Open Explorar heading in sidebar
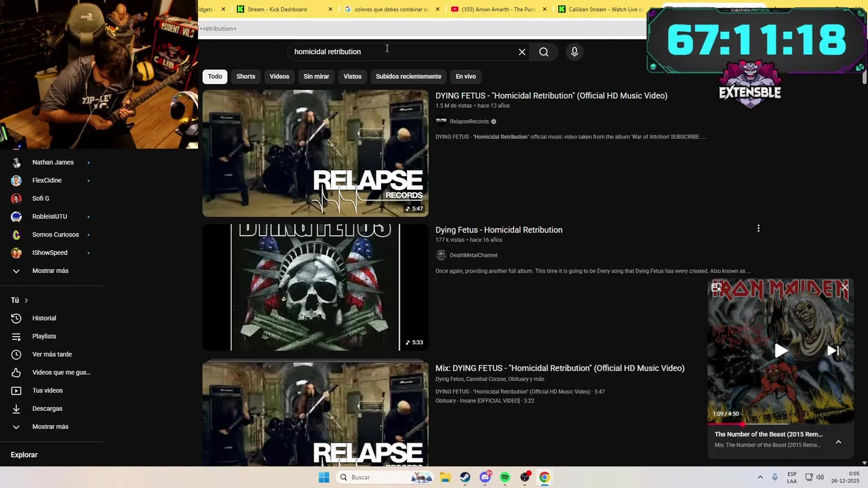Screen dimensions: 868x488 point(24,455)
